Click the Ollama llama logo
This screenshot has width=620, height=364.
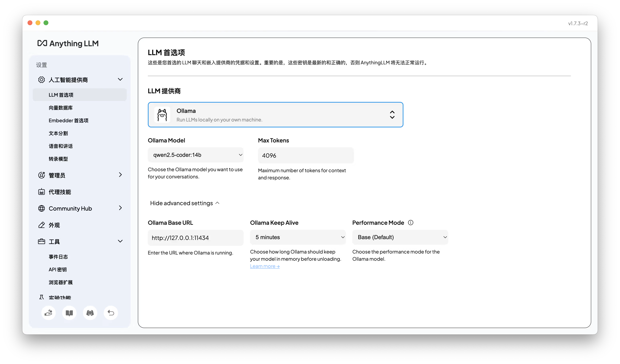click(x=162, y=115)
